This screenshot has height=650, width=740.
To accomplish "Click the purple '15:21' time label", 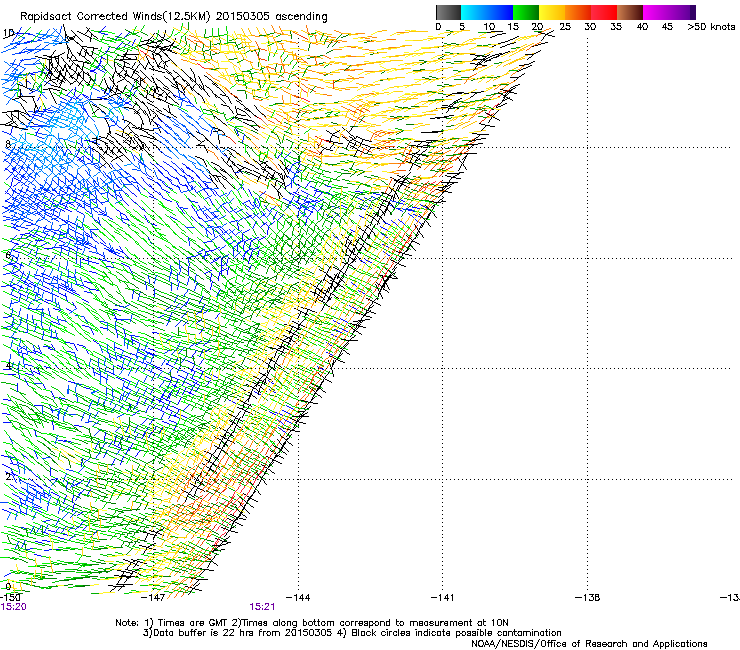I will (x=262, y=607).
